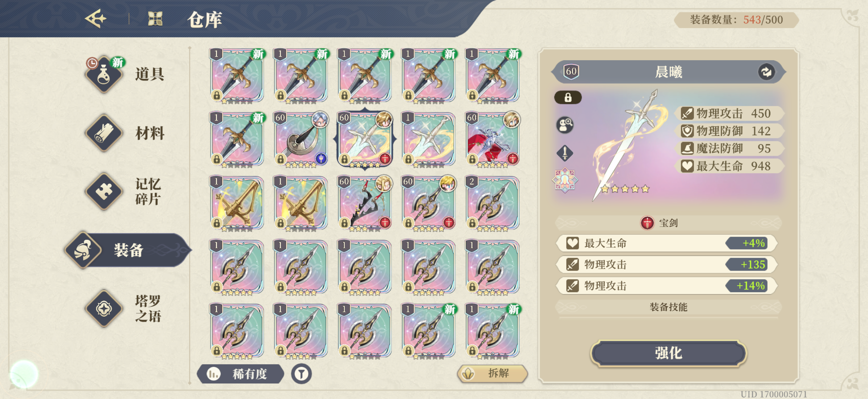The width and height of the screenshot is (868, 399).
Task: Click the back arrow icon
Action: pyautogui.click(x=96, y=19)
